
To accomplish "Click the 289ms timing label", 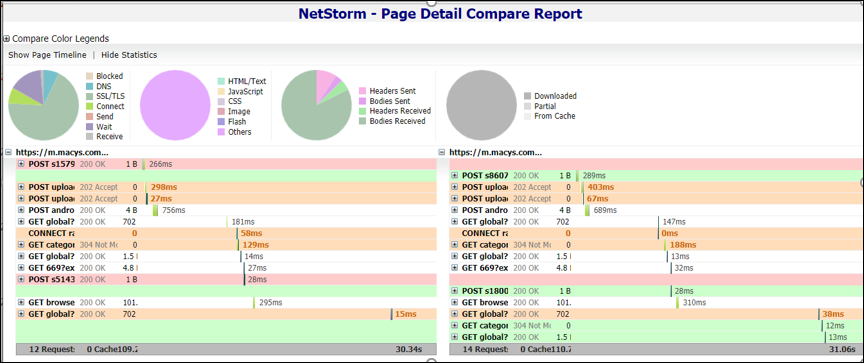I will (594, 176).
